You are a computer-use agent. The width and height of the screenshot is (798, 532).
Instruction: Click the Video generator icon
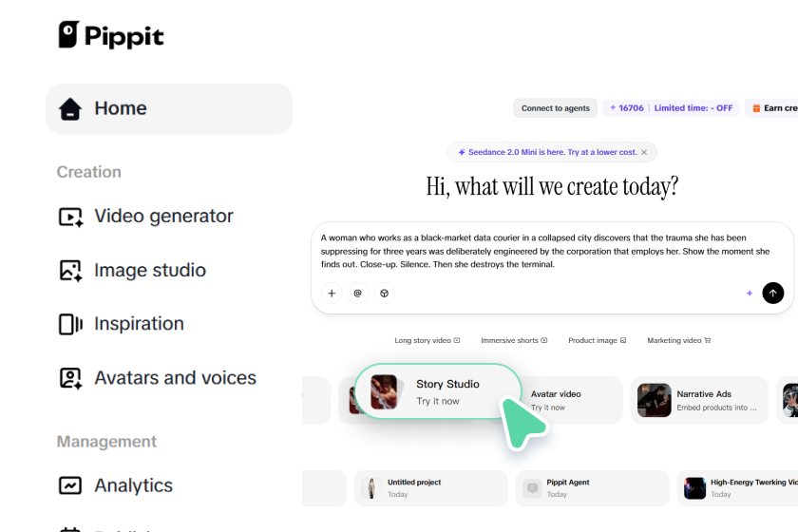[70, 217]
